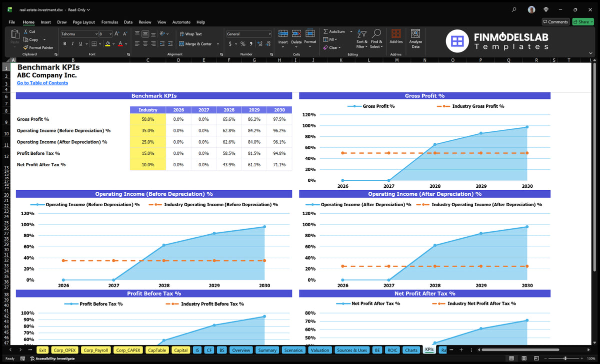Switch to the Sources & Uses sheet tab

(x=351, y=350)
